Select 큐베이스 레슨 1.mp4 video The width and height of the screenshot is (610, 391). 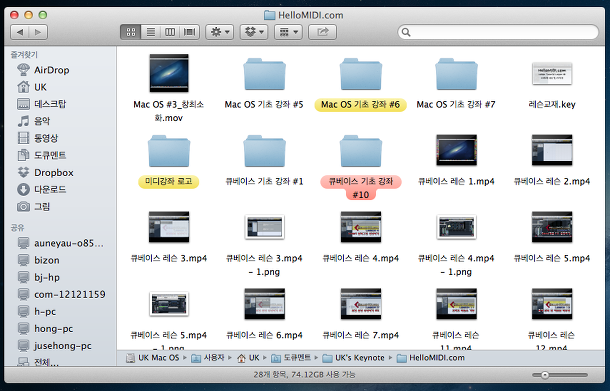456,150
